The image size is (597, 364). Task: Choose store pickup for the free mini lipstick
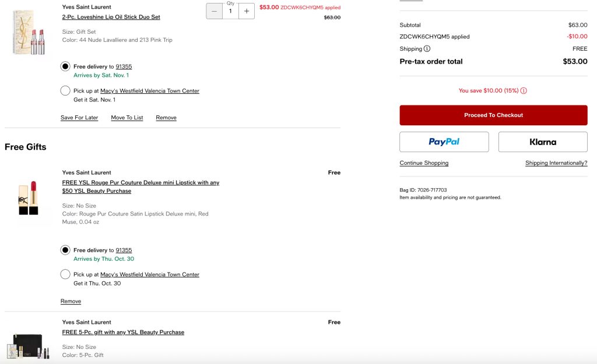65,274
